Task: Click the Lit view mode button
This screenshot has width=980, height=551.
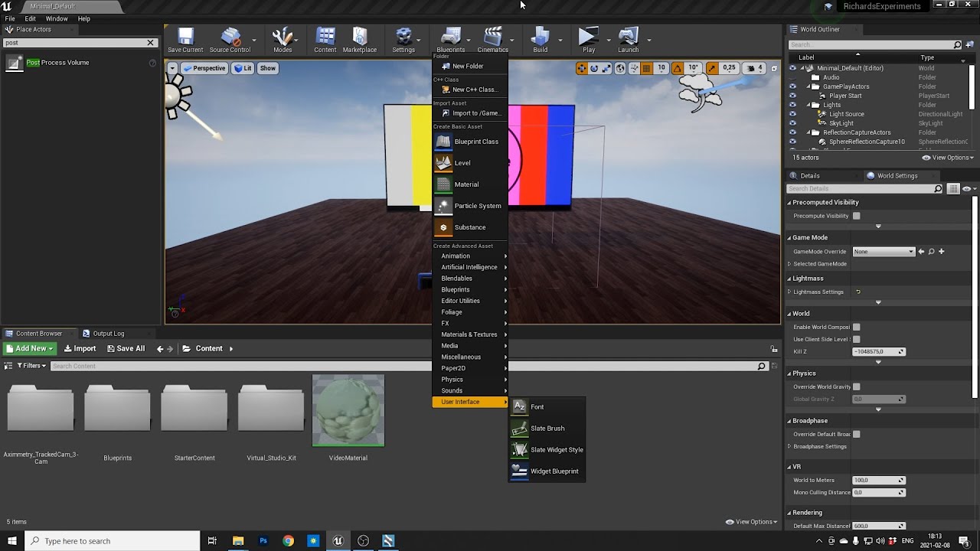Action: 243,68
